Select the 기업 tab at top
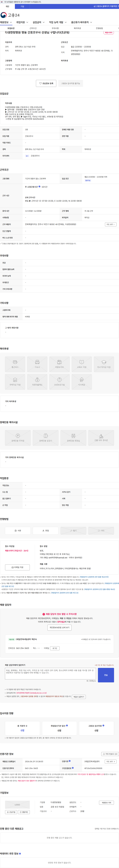The height and width of the screenshot is (868, 119). [22, 6]
